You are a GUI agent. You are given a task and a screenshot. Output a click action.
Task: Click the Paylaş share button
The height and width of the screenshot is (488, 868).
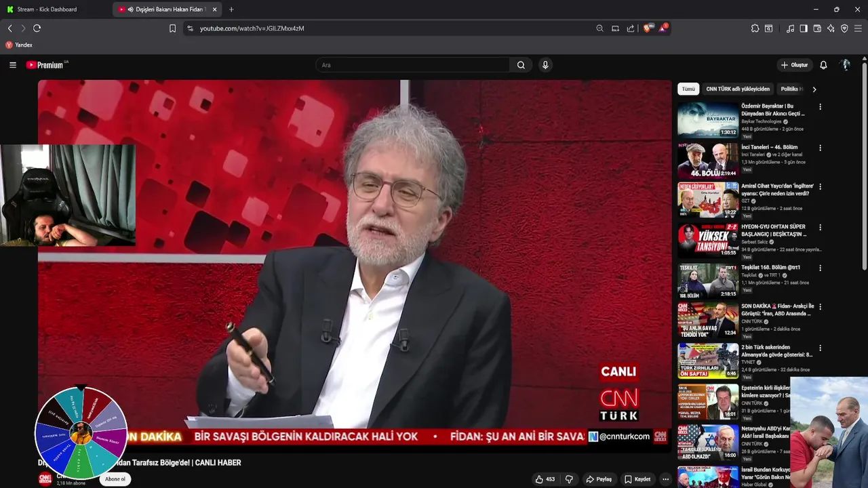[x=599, y=479]
